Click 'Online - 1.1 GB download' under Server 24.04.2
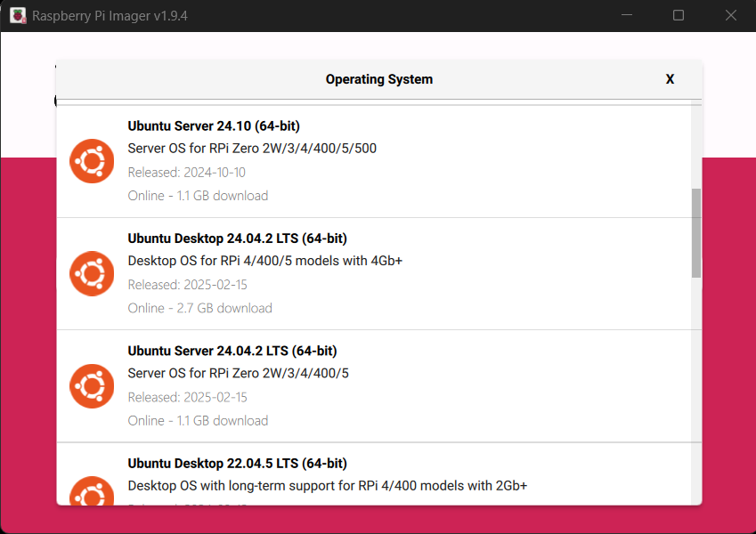This screenshot has height=534, width=756. 198,420
